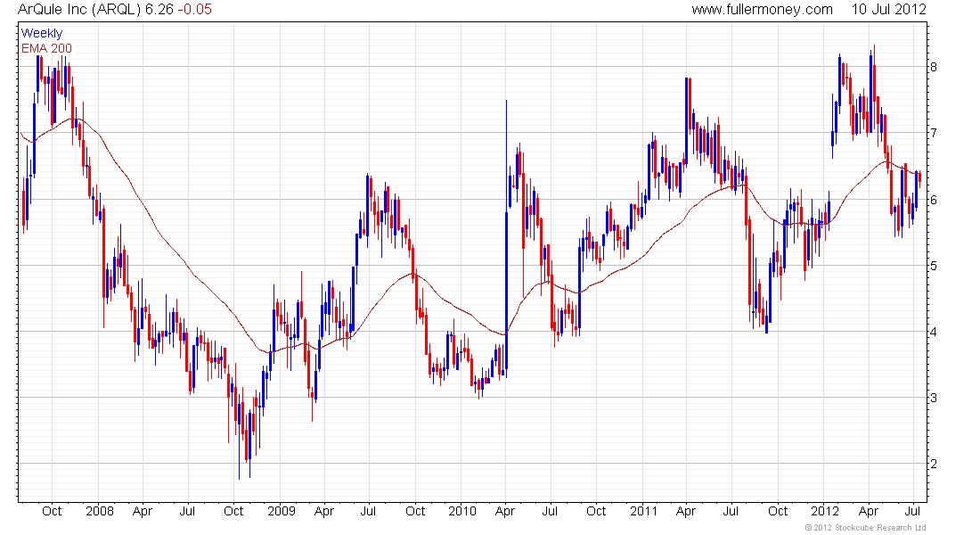Select the x-axis label '2010'
Viewport: 980px width, 535px height.
coord(462,511)
